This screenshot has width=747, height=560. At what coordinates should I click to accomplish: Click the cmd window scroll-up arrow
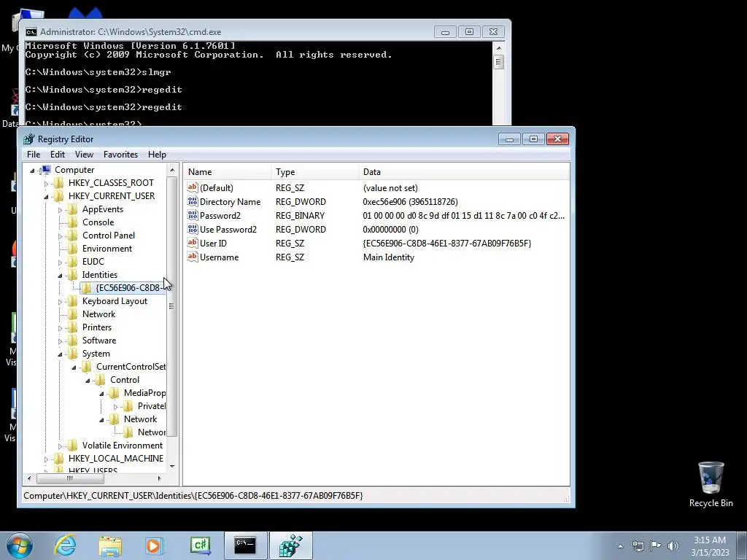click(499, 48)
